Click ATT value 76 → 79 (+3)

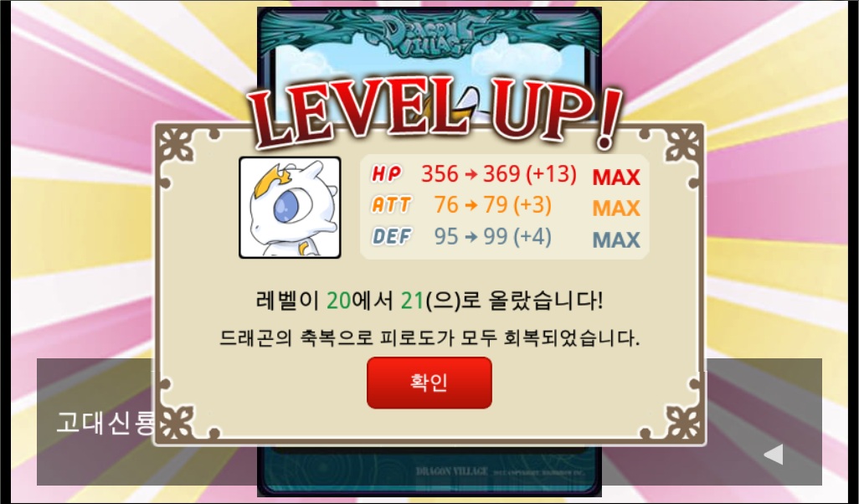[x=492, y=205]
